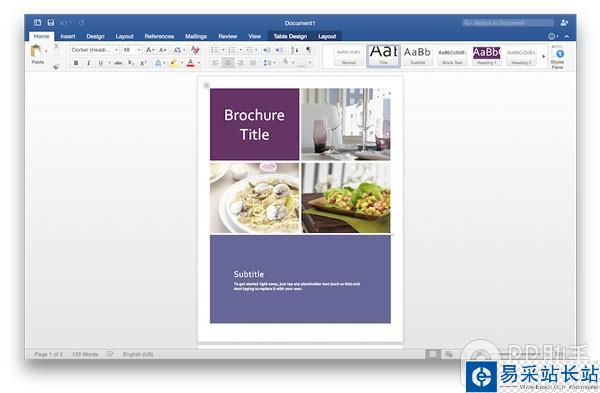The image size is (600, 393).
Task: Click the Change Case icon
Action: click(x=178, y=50)
